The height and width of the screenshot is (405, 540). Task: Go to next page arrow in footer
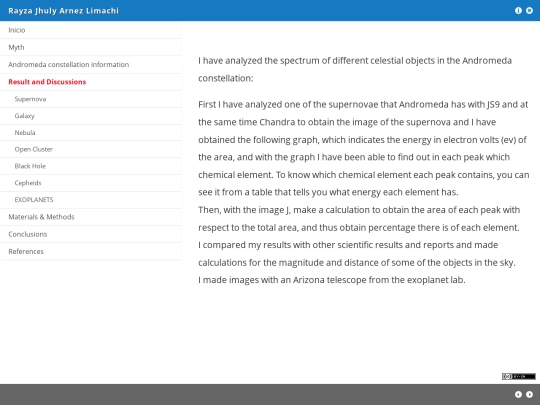(x=529, y=395)
